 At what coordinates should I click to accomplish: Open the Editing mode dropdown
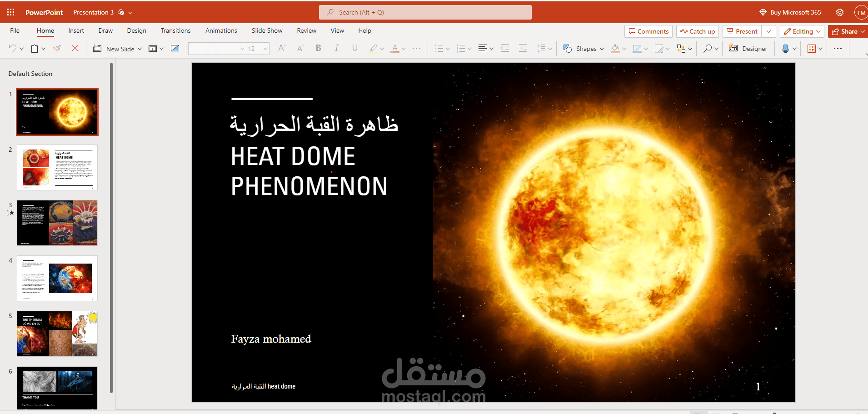[803, 31]
